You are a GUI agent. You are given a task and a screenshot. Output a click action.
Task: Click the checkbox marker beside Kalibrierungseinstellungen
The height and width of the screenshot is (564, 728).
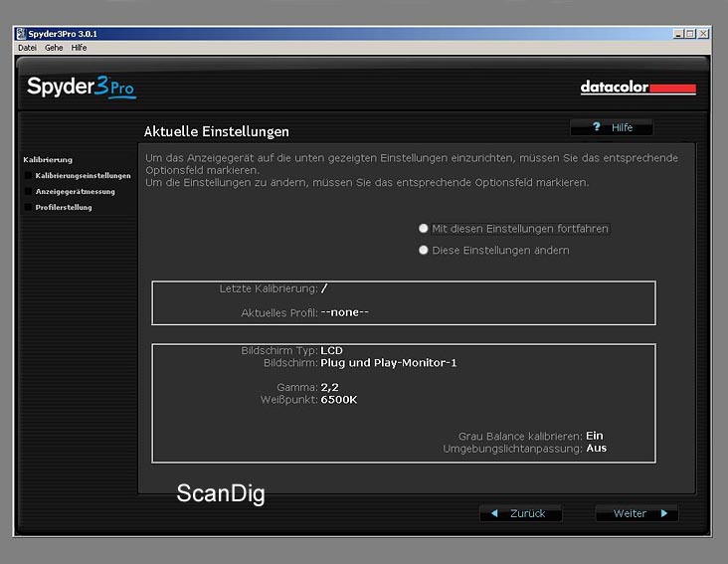click(28, 175)
